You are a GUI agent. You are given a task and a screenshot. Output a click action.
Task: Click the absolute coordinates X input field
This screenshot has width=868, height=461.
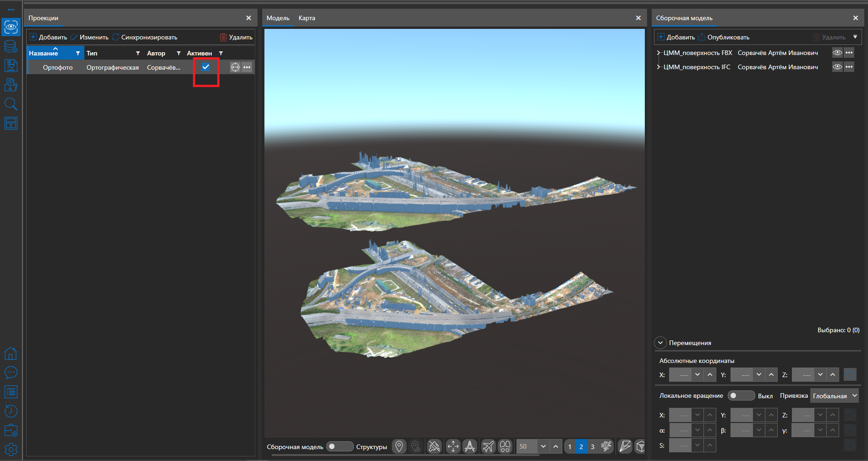[680, 375]
